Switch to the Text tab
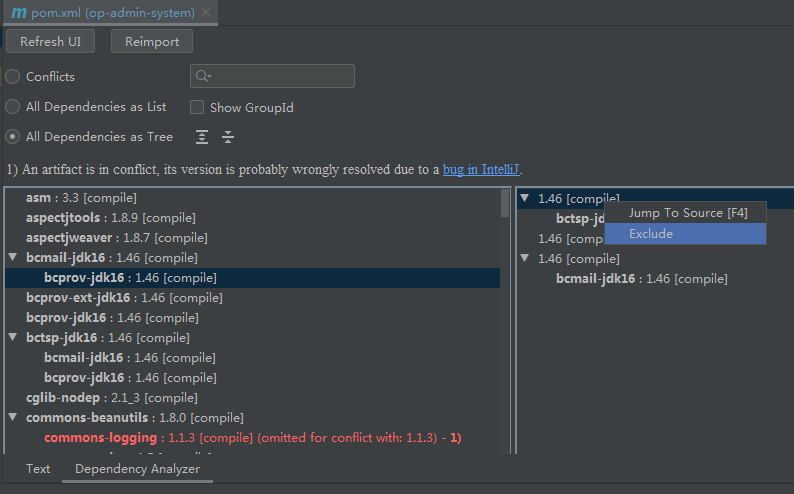The image size is (794, 494). [38, 469]
